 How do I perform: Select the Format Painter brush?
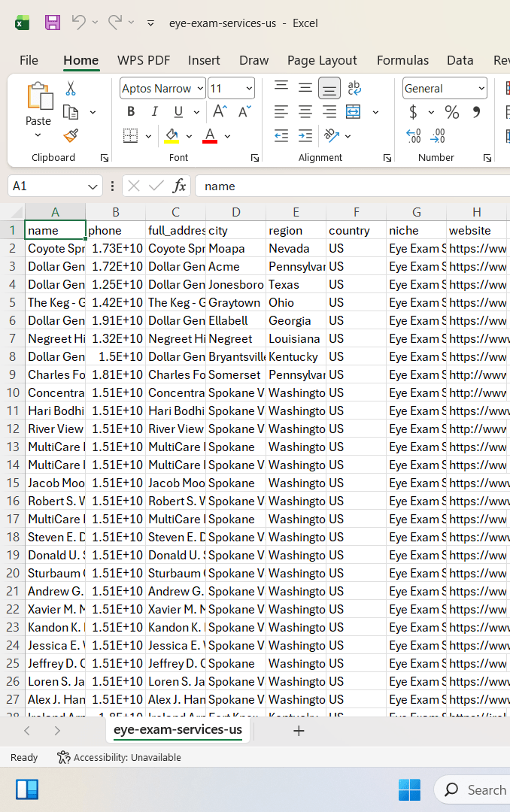pyautogui.click(x=71, y=135)
